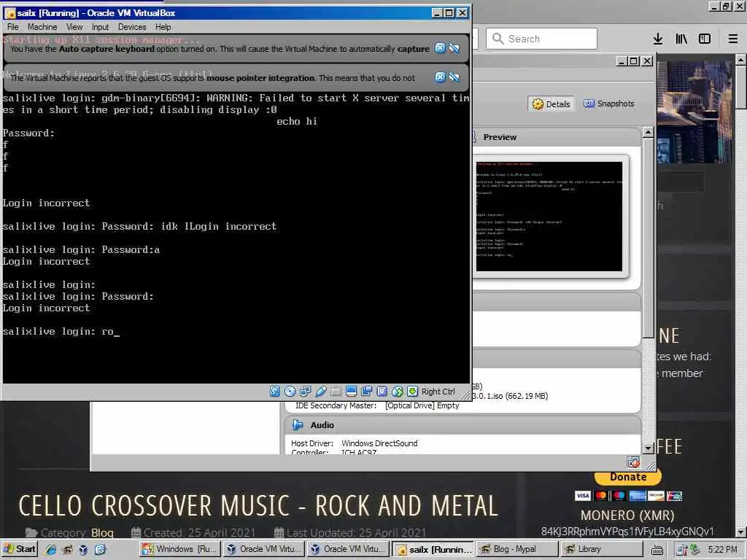This screenshot has width=747, height=560.
Task: Suppress future mouse pointer integration messages icon
Action: coord(454,77)
